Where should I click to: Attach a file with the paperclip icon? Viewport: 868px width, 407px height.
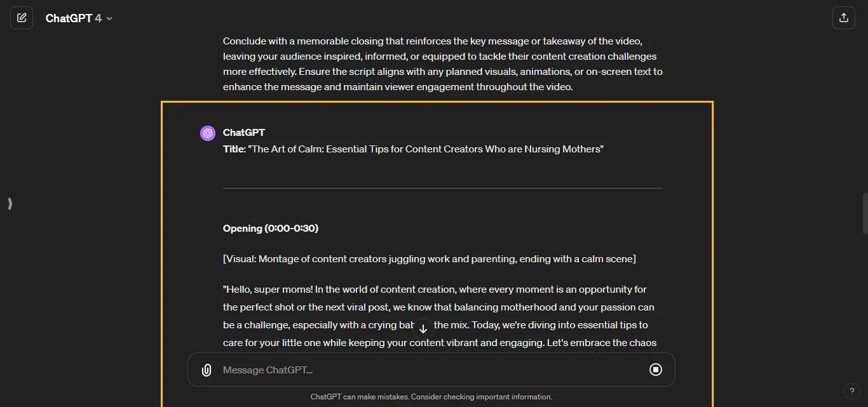pyautogui.click(x=206, y=370)
